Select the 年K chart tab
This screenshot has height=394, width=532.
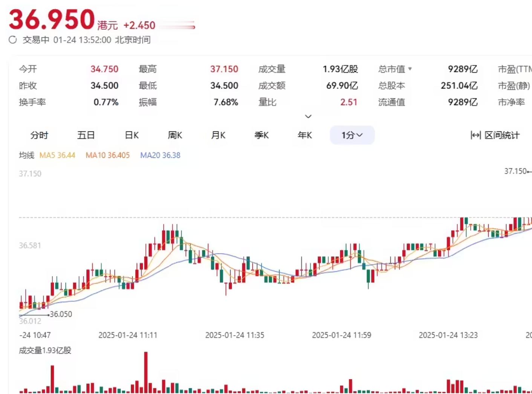305,135
